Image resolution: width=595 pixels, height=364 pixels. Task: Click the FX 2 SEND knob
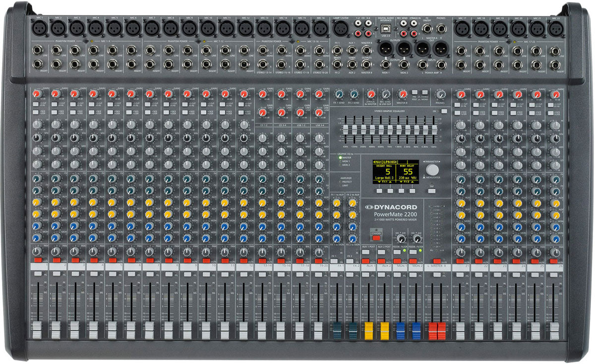click(354, 94)
